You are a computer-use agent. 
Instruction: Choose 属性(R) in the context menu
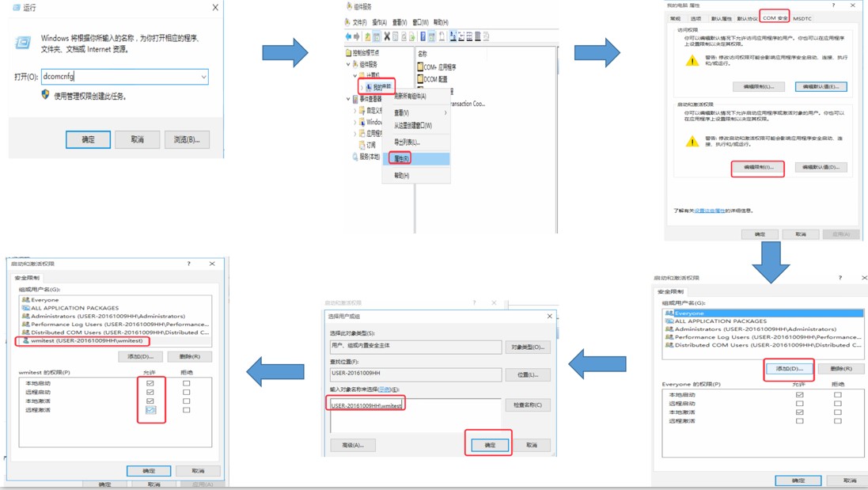(401, 158)
